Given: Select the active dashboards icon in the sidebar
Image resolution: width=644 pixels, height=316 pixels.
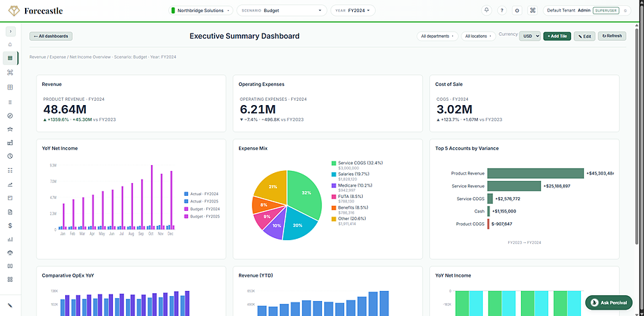Looking at the screenshot, I should pos(10,59).
